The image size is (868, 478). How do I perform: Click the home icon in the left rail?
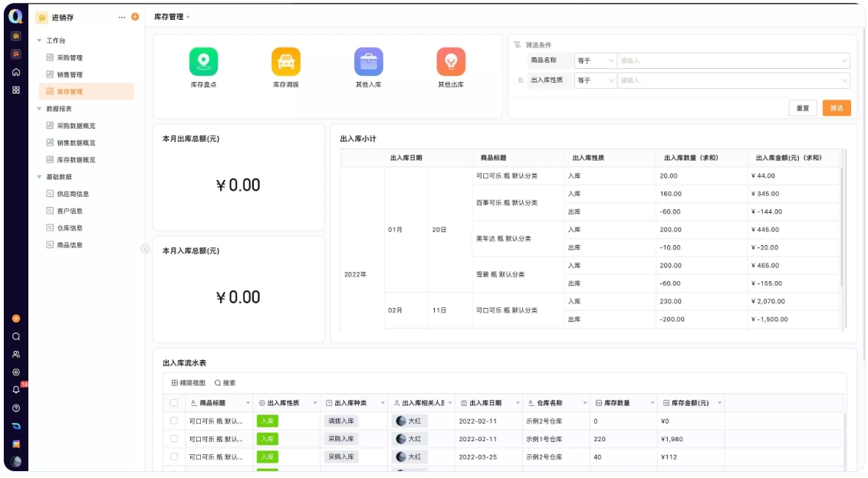[15, 71]
